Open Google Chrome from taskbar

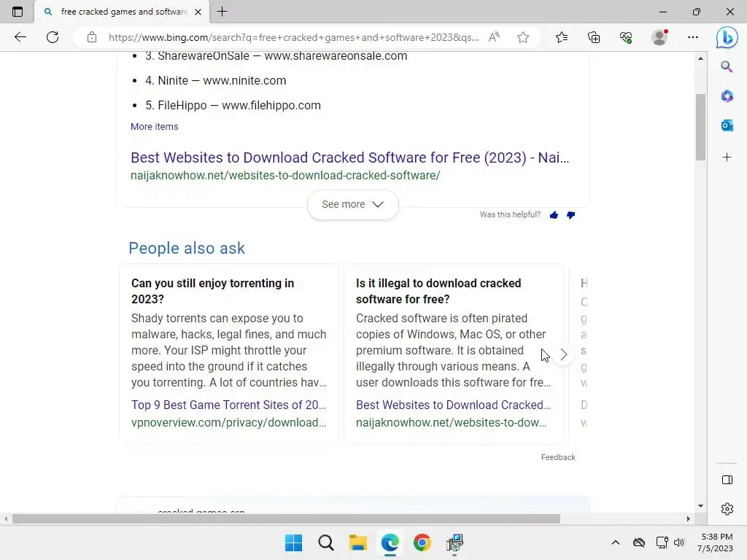click(422, 542)
